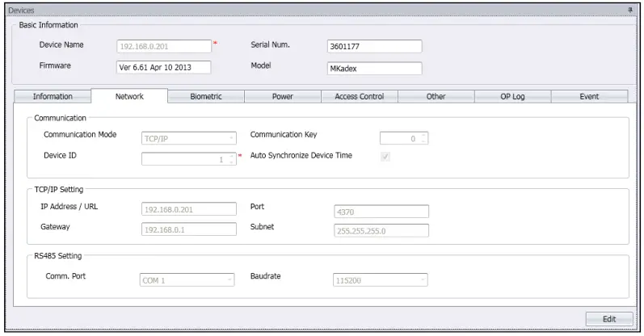Pin the Devices panel with pushpin icon

coord(630,10)
